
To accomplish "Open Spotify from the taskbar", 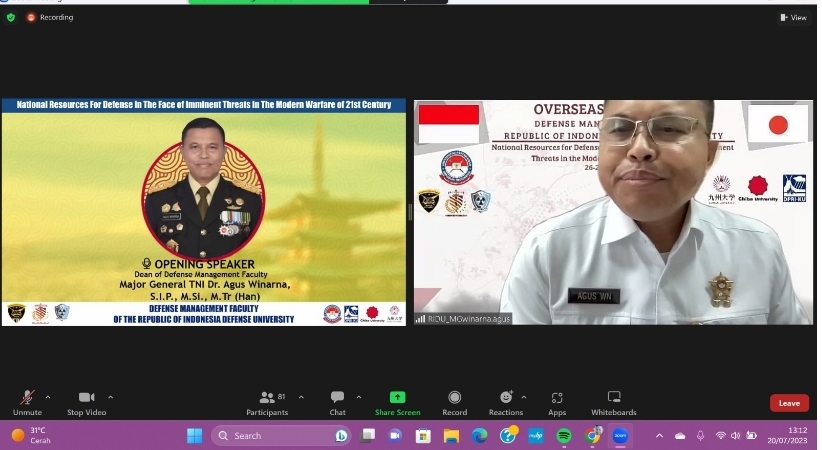I will click(x=563, y=436).
